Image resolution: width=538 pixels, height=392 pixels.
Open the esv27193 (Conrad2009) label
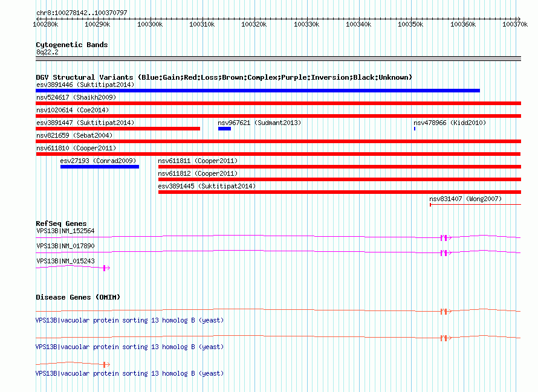pyautogui.click(x=98, y=161)
